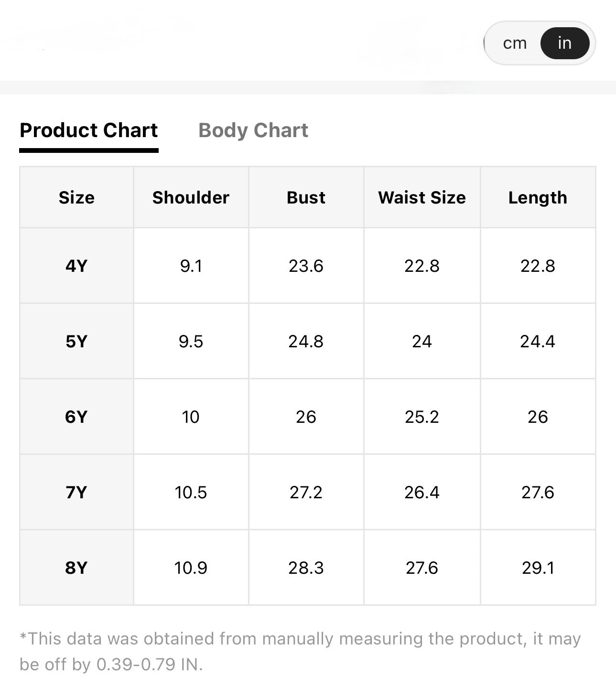This screenshot has width=616, height=687.
Task: Select the 4Y size row label
Action: 76,266
